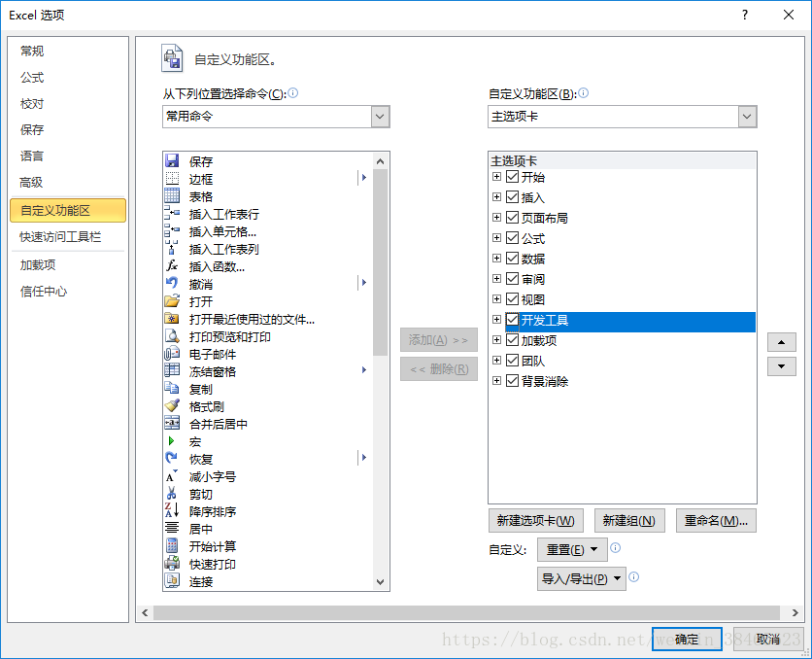Click the 快速打印 printer icon
This screenshot has width=812, height=659.
click(x=172, y=564)
